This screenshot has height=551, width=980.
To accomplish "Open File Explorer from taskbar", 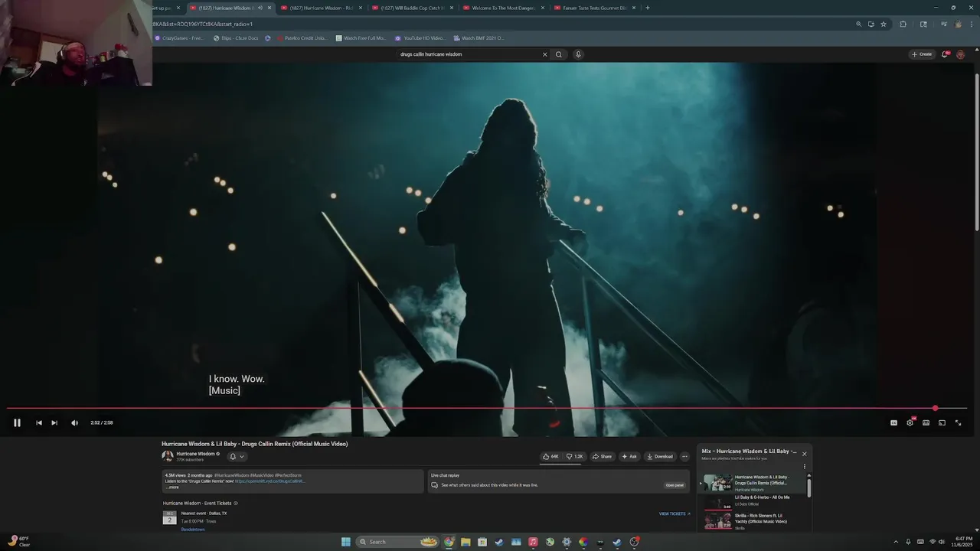I will pos(465,542).
